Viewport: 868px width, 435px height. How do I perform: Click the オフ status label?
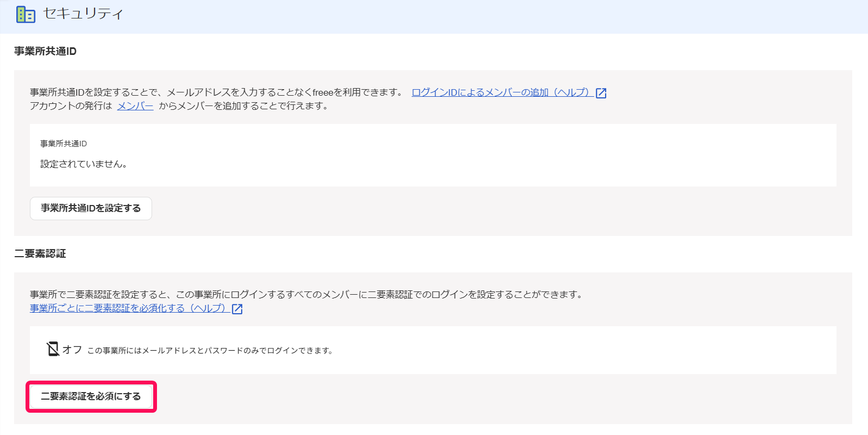72,350
